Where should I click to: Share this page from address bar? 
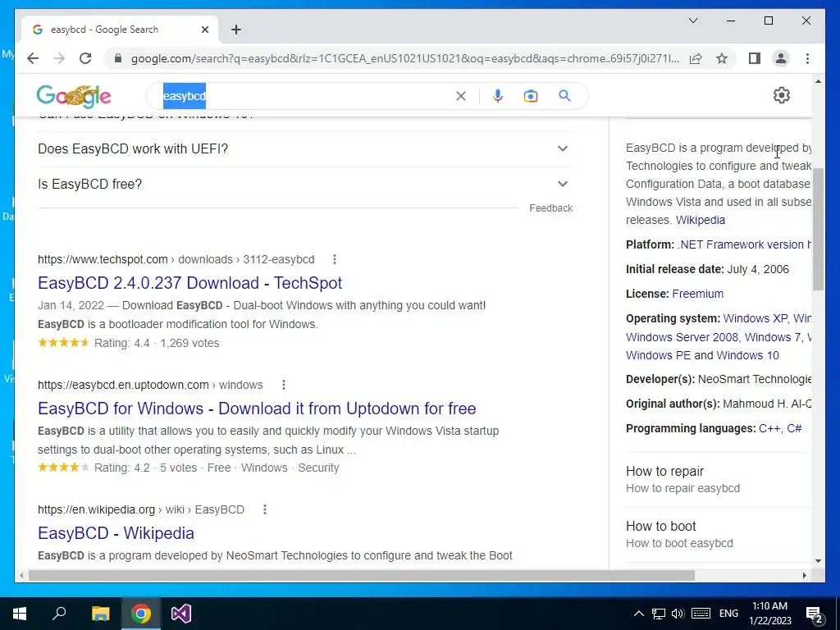pos(696,58)
